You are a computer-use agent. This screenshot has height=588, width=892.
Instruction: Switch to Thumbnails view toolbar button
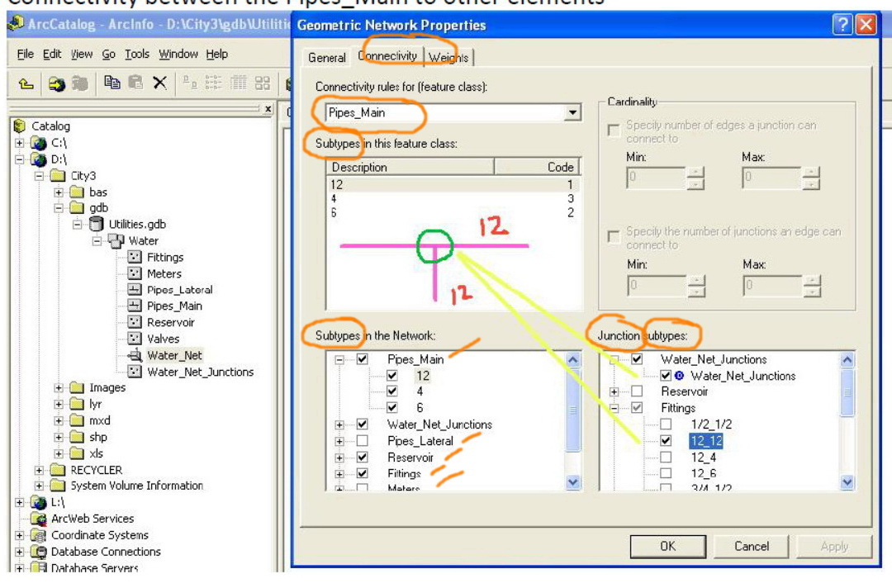tap(263, 83)
